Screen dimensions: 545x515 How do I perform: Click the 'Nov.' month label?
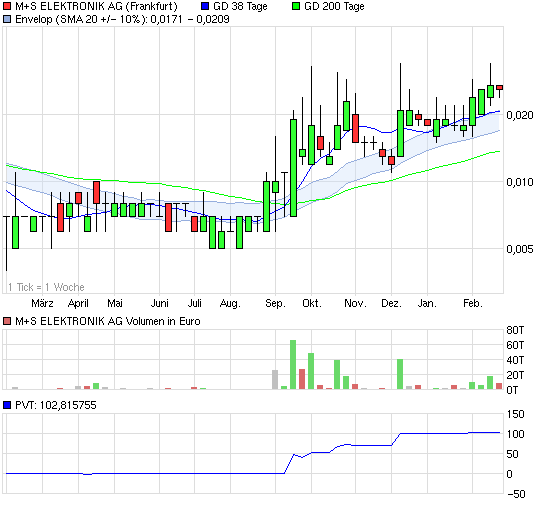pos(355,303)
